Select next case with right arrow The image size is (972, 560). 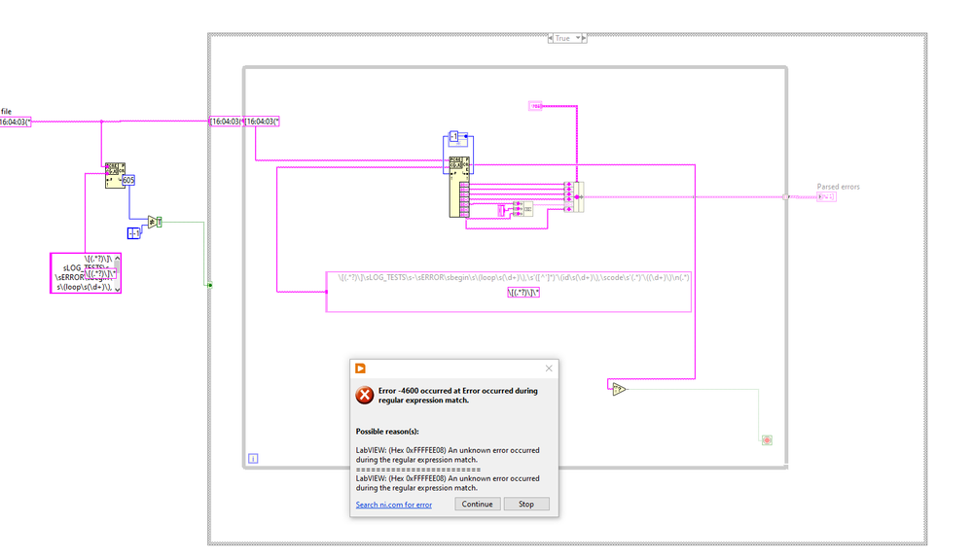(584, 39)
